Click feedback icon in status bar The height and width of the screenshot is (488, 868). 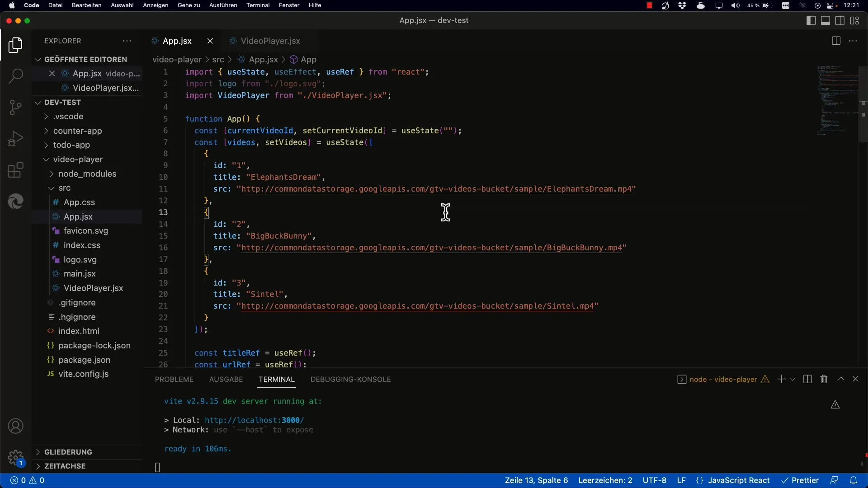coord(834,480)
